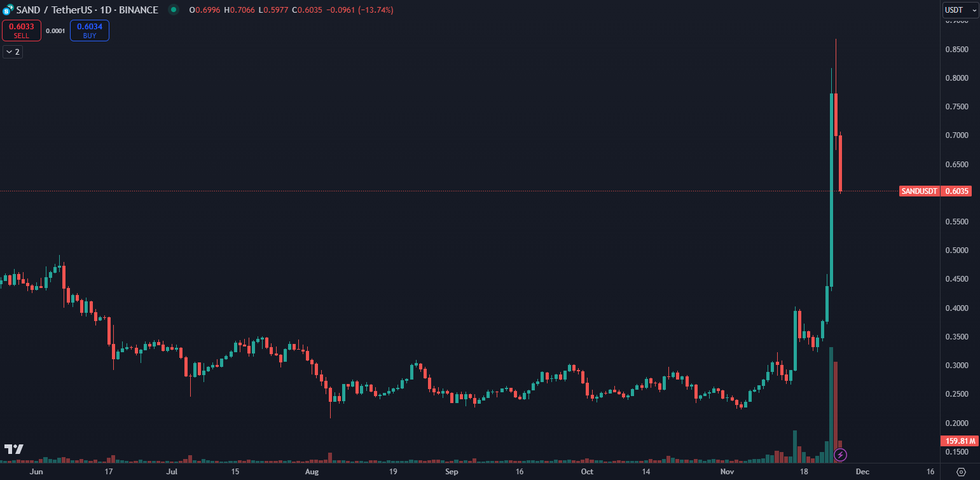Screen dimensions: 980x480
Task: Click the 0.8500 price axis label
Action: click(x=957, y=50)
